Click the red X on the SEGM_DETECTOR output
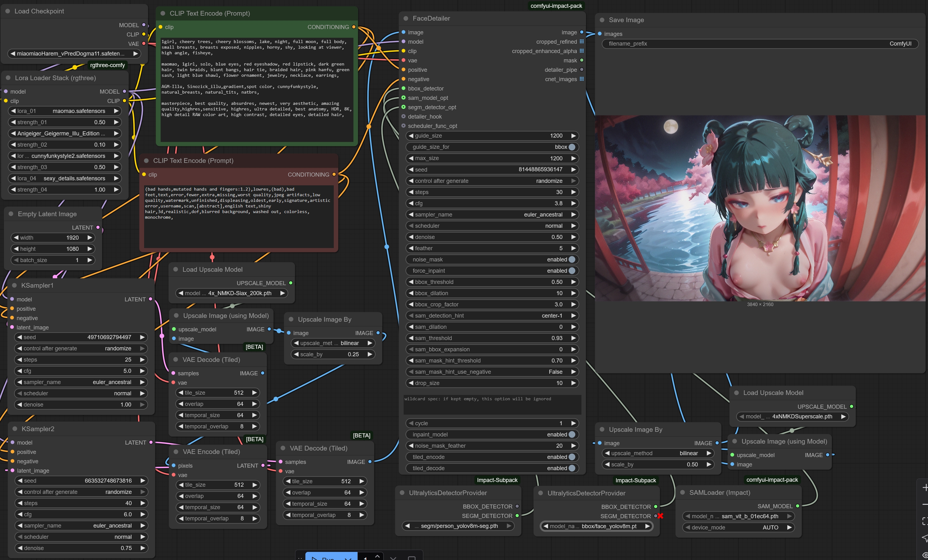Viewport: 928px width, 560px height. [660, 516]
